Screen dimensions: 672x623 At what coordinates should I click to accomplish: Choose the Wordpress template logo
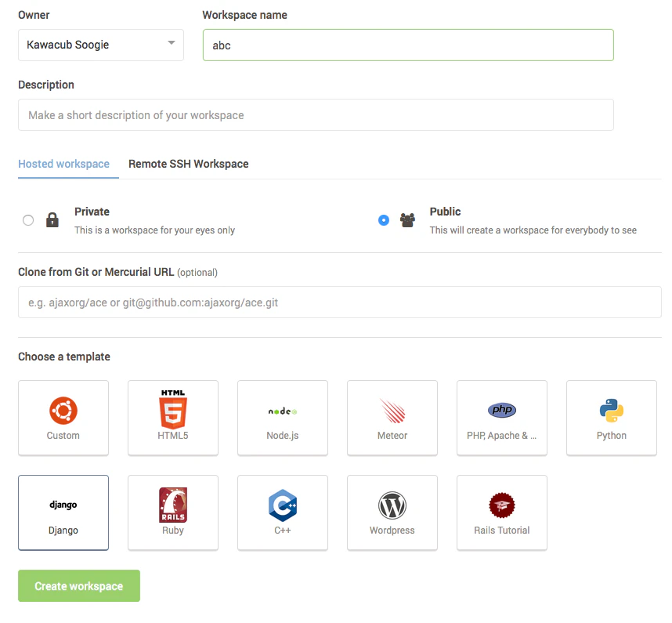(392, 505)
